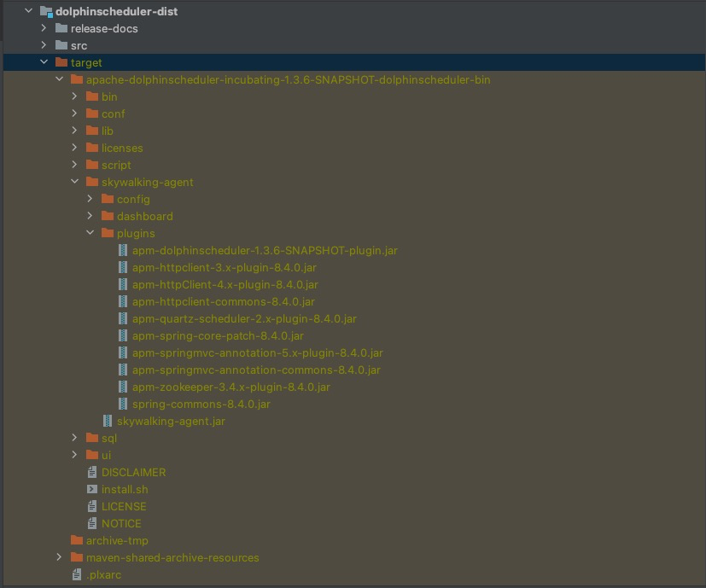Viewport: 706px width, 588px height.
Task: Expand the maven-shared-archive-resources folder chevron
Action: tap(59, 557)
